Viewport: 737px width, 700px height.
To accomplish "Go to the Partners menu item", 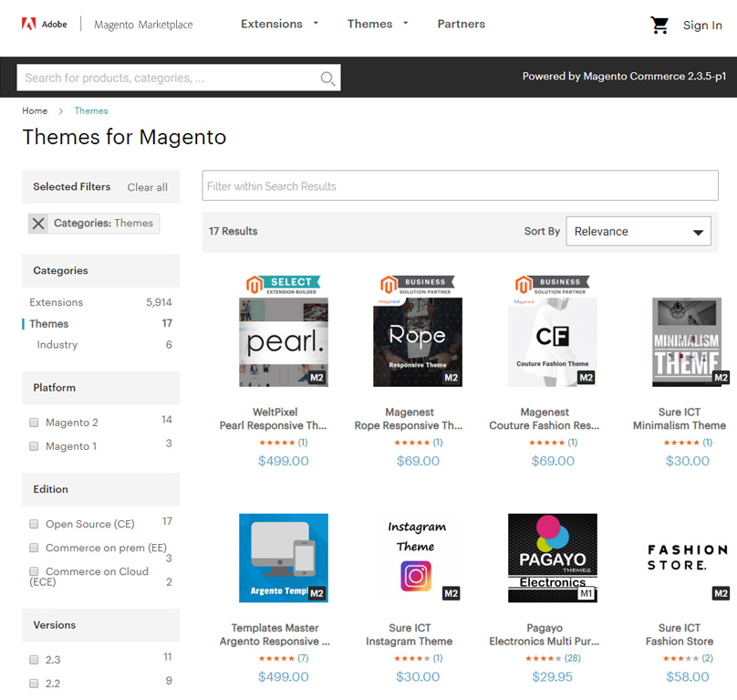I will click(x=461, y=25).
